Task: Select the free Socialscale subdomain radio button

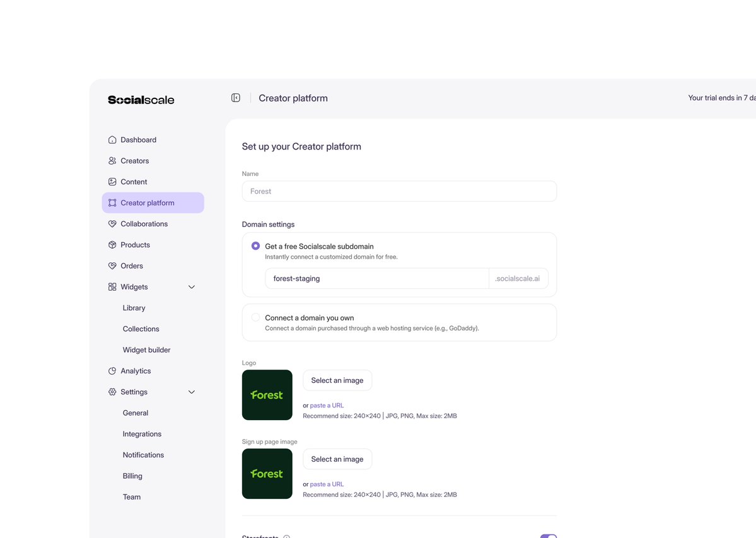Action: [x=255, y=246]
